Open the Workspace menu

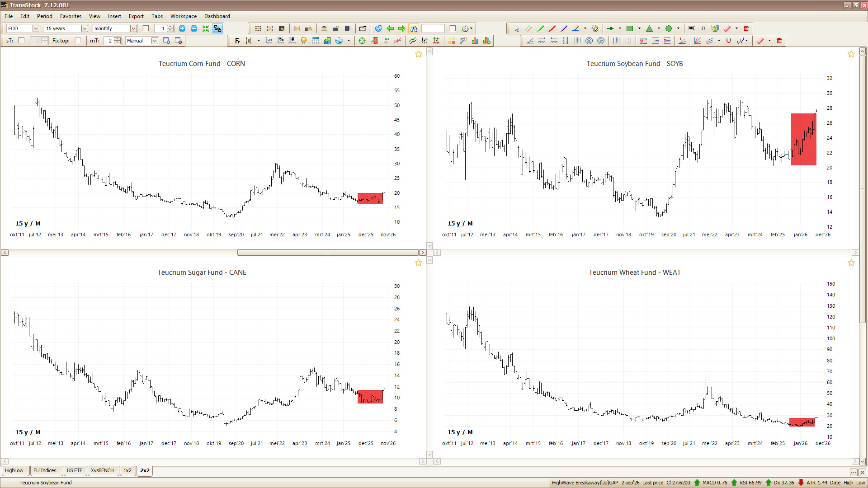pyautogui.click(x=184, y=16)
